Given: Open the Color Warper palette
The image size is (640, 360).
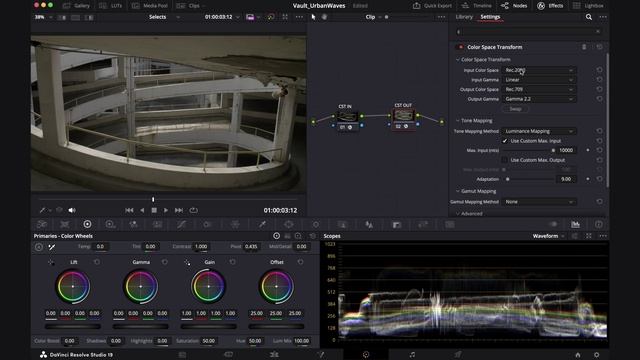Looking at the screenshot, I should tap(235, 224).
